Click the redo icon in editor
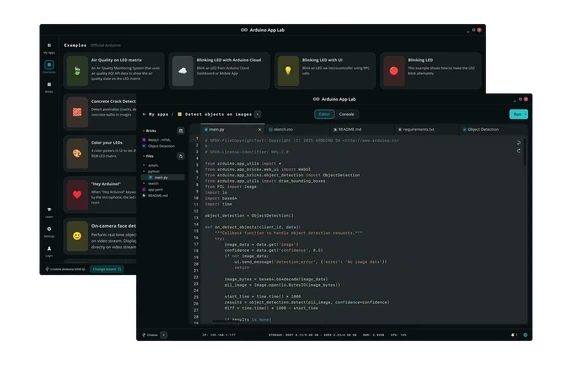Image resolution: width=572 pixels, height=365 pixels. (518, 151)
